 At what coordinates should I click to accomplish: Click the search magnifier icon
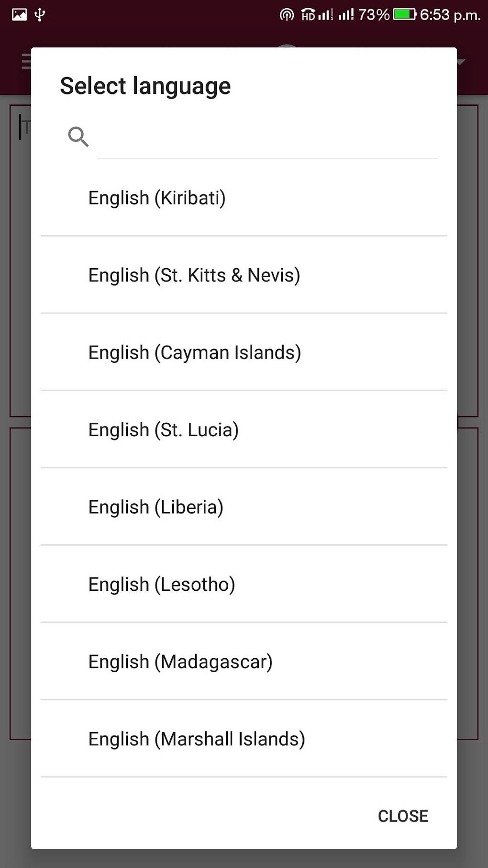point(78,137)
